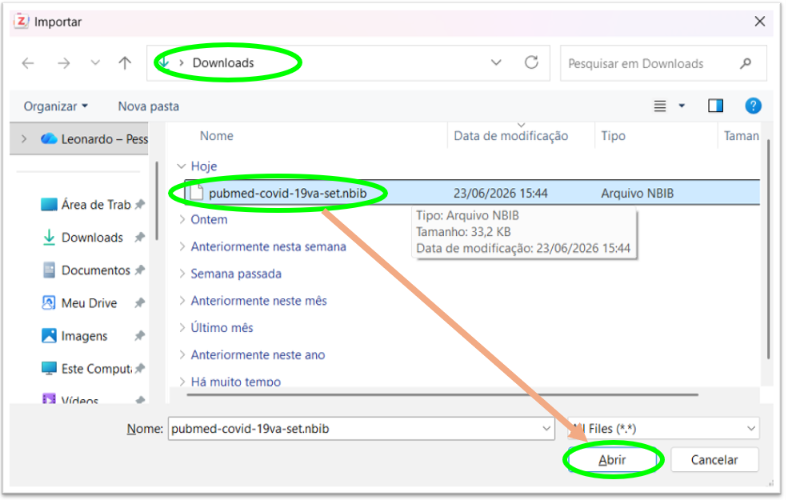Go forward with the right arrow
The height and width of the screenshot is (500, 786).
(64, 63)
